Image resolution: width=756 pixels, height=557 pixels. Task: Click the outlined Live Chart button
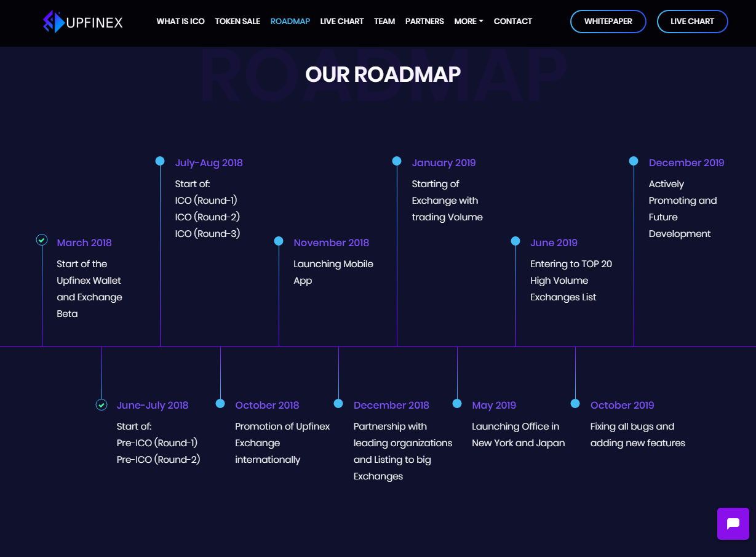click(x=693, y=22)
